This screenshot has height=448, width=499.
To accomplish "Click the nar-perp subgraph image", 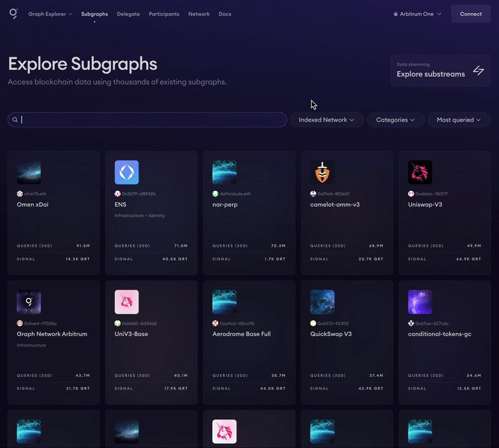I will [225, 172].
